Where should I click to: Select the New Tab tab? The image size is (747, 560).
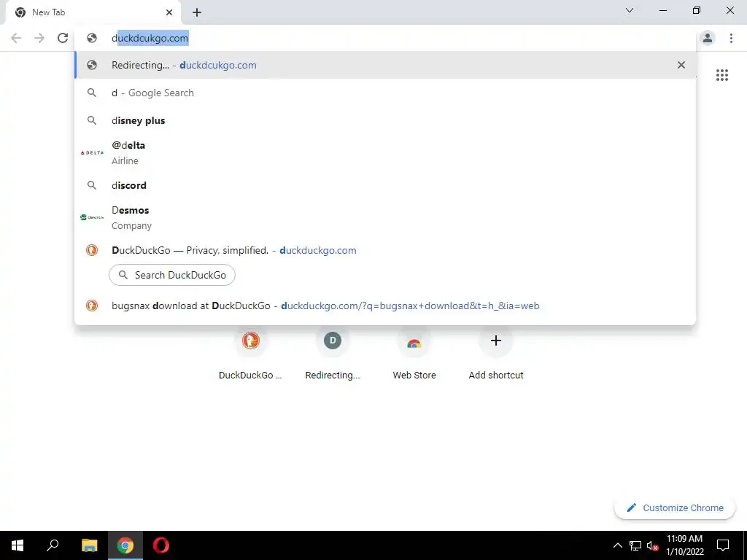[x=93, y=12]
